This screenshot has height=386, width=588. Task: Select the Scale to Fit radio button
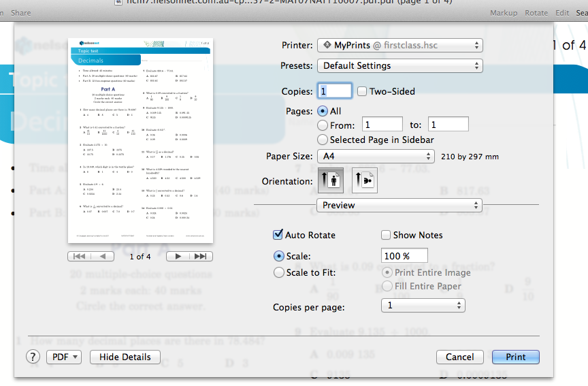coord(278,272)
